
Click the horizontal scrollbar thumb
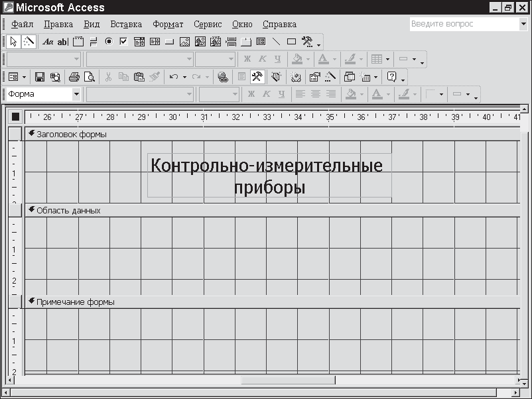(288, 380)
